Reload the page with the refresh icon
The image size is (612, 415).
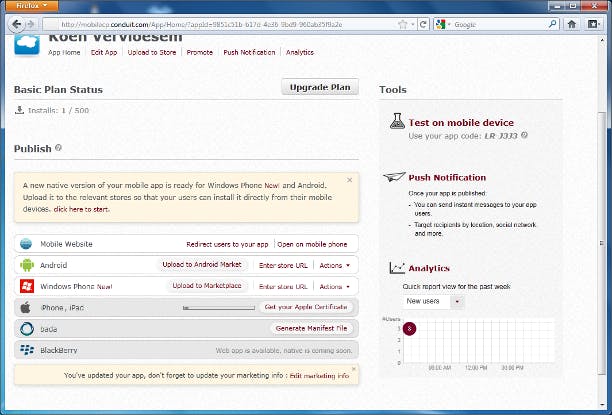(423, 25)
